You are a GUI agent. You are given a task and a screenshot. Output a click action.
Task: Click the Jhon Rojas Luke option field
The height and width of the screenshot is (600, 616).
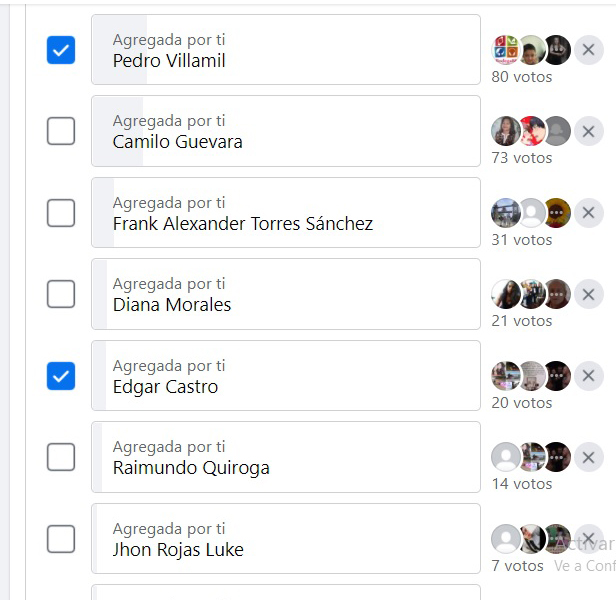click(286, 539)
